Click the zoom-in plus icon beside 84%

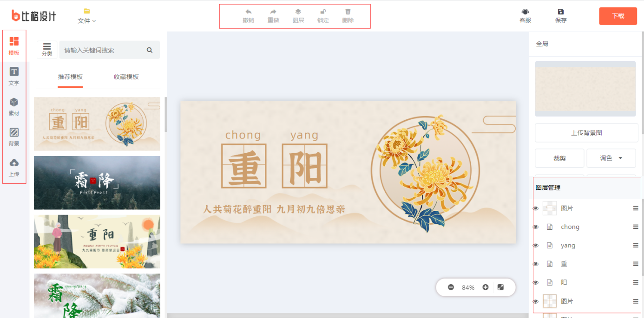(486, 287)
